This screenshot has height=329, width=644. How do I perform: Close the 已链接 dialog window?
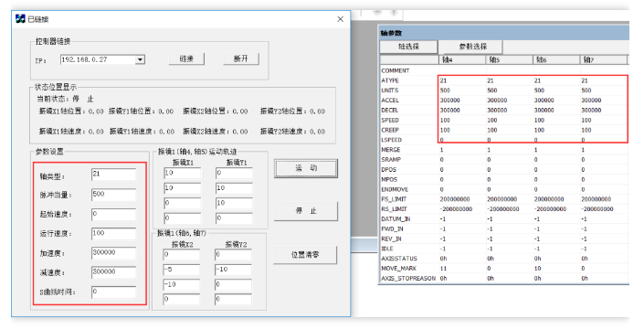(x=340, y=19)
